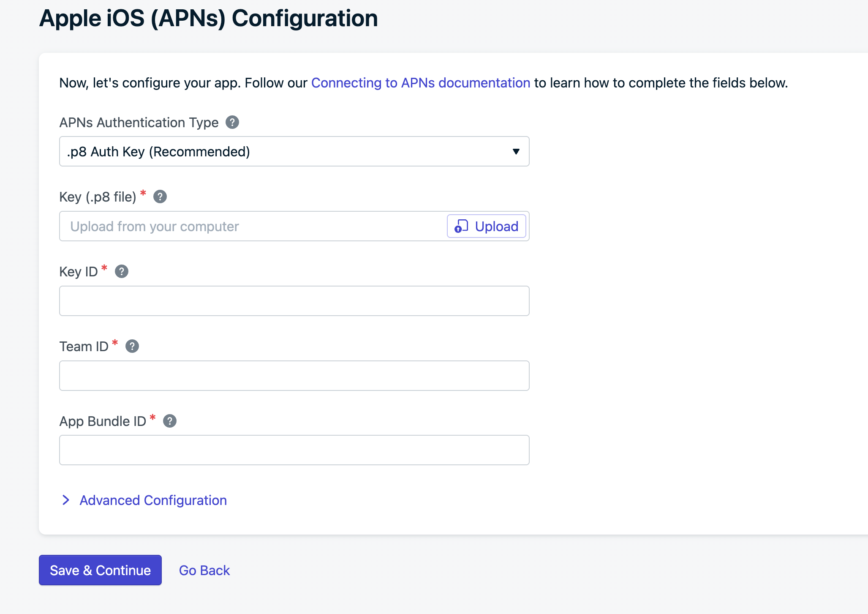This screenshot has width=868, height=614.
Task: Click help icon next to Key (.p8 file)
Action: (x=160, y=197)
